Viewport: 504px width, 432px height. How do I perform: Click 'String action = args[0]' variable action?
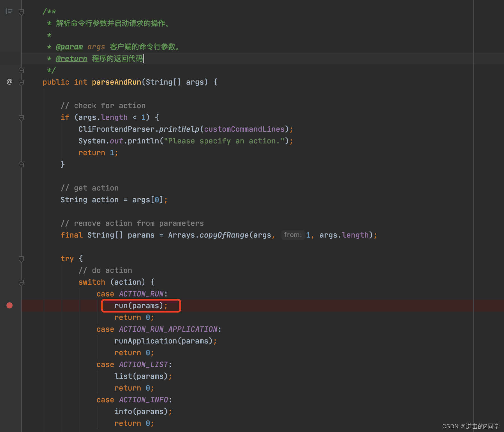[105, 200]
